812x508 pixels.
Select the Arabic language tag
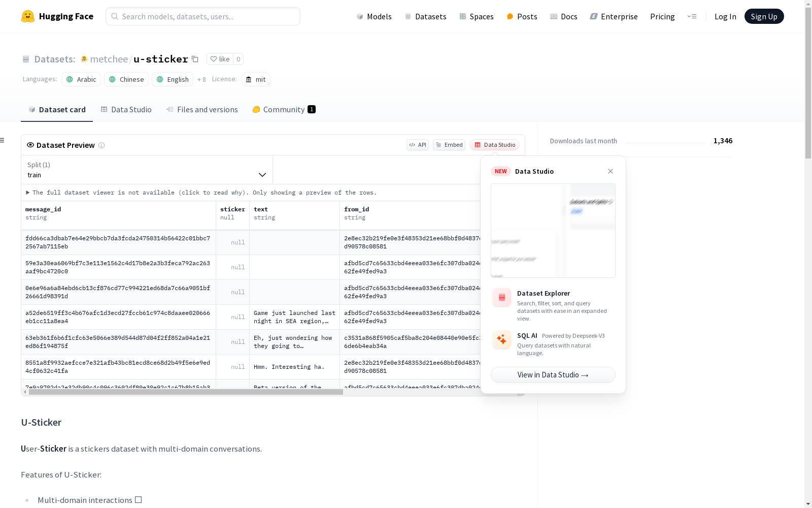pyautogui.click(x=81, y=79)
